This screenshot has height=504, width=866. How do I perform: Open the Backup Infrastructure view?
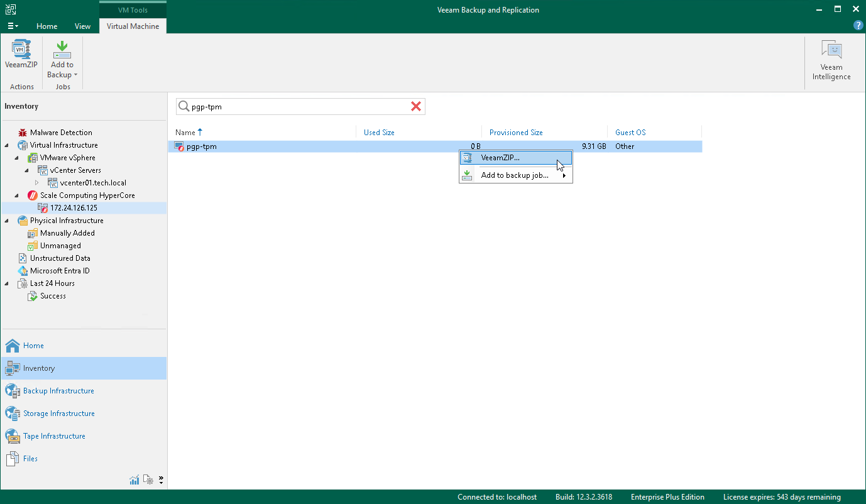coord(84,391)
